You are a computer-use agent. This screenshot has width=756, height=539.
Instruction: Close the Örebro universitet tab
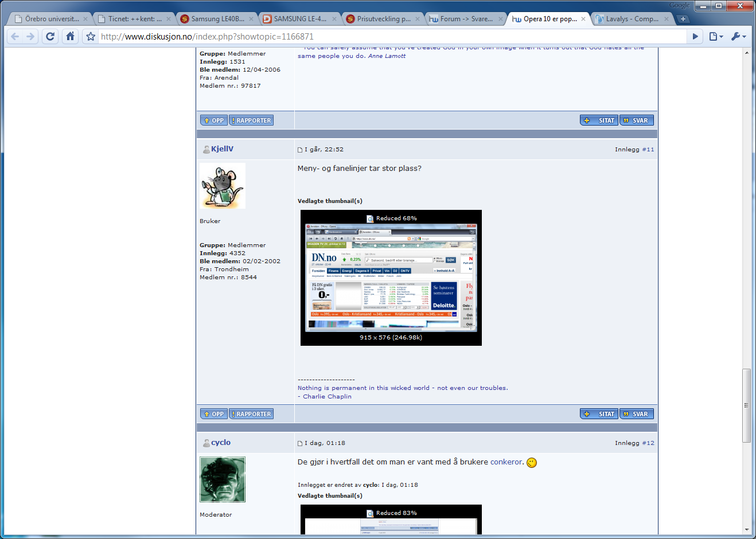click(85, 19)
